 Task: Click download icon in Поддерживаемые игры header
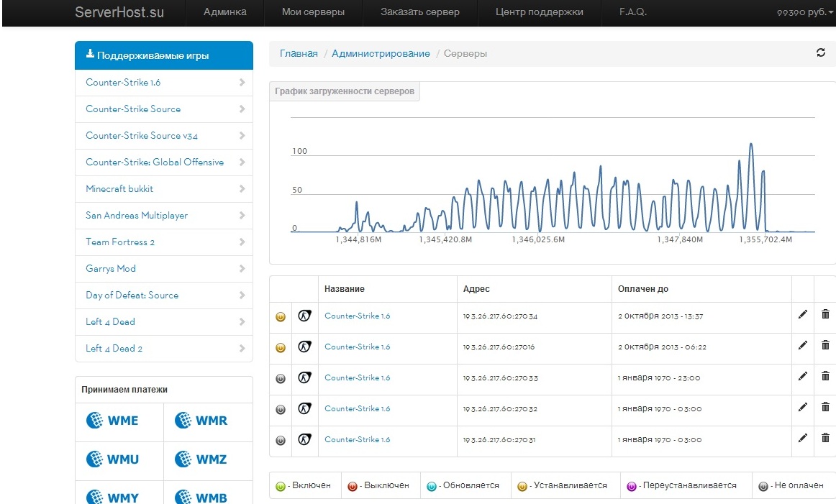90,54
